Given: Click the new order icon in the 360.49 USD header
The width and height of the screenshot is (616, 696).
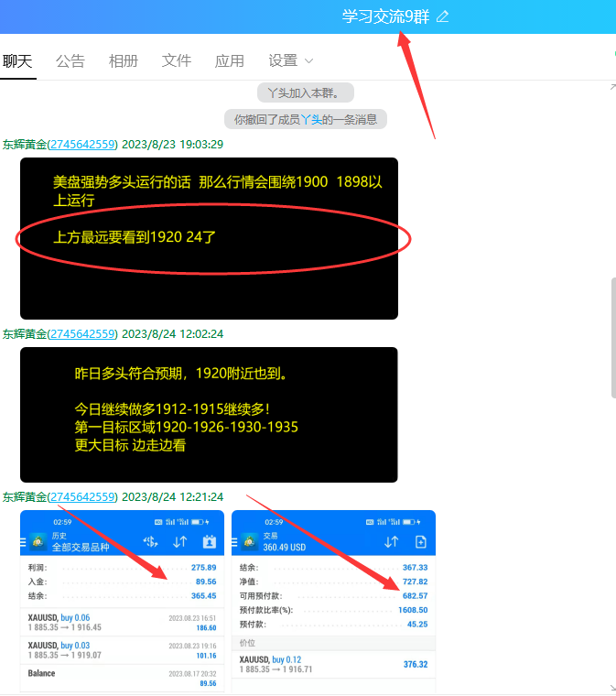Looking at the screenshot, I should [x=420, y=541].
